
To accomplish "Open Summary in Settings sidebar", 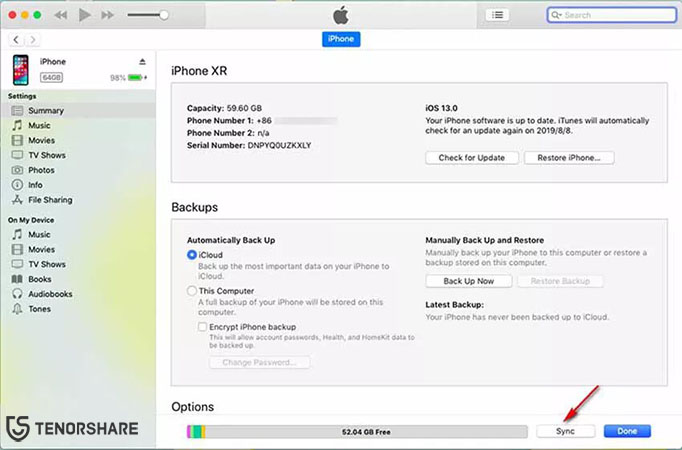I will pos(78,110).
